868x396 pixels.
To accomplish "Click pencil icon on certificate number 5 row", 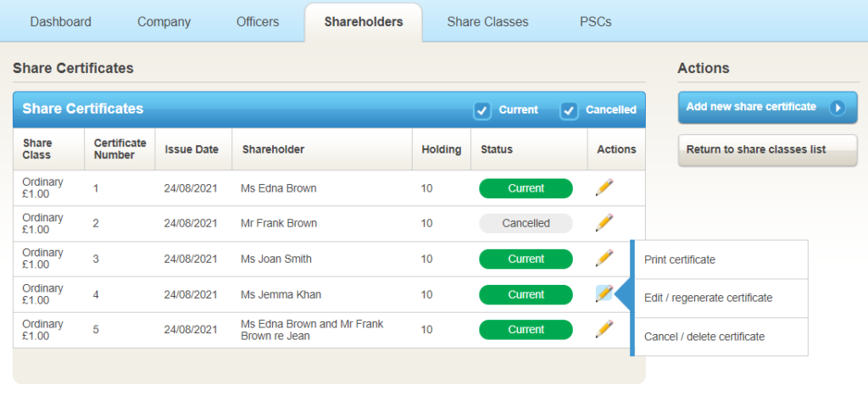I will point(604,329).
